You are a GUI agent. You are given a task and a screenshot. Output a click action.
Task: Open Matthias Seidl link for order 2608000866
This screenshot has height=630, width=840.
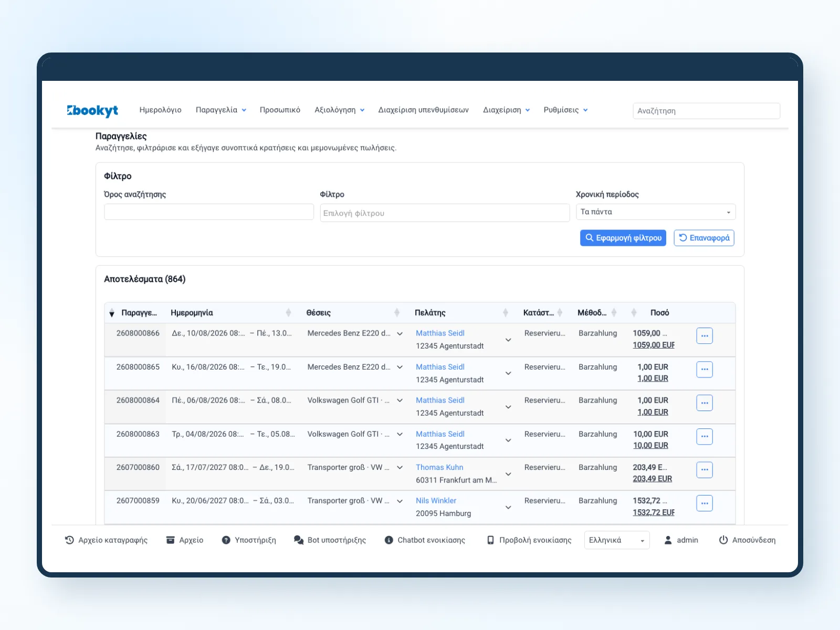coord(440,333)
